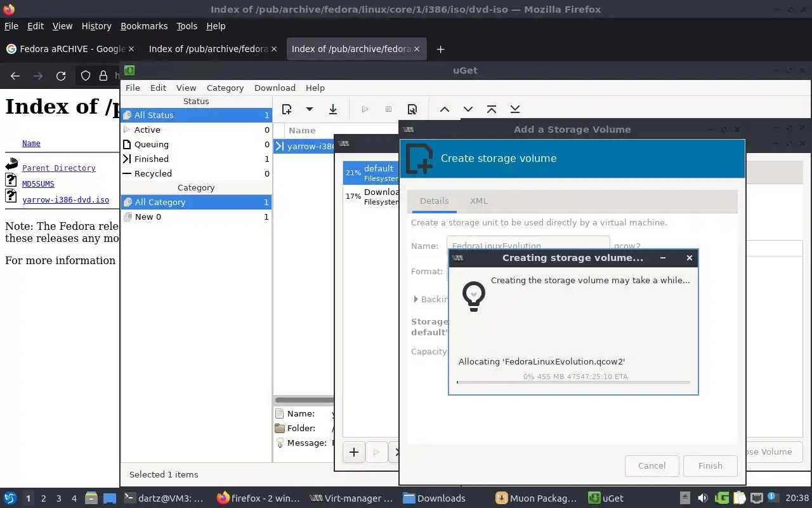Click uGet save/download arrow toolbar icon
Screen dimensions: 812x508
pyautogui.click(x=332, y=109)
